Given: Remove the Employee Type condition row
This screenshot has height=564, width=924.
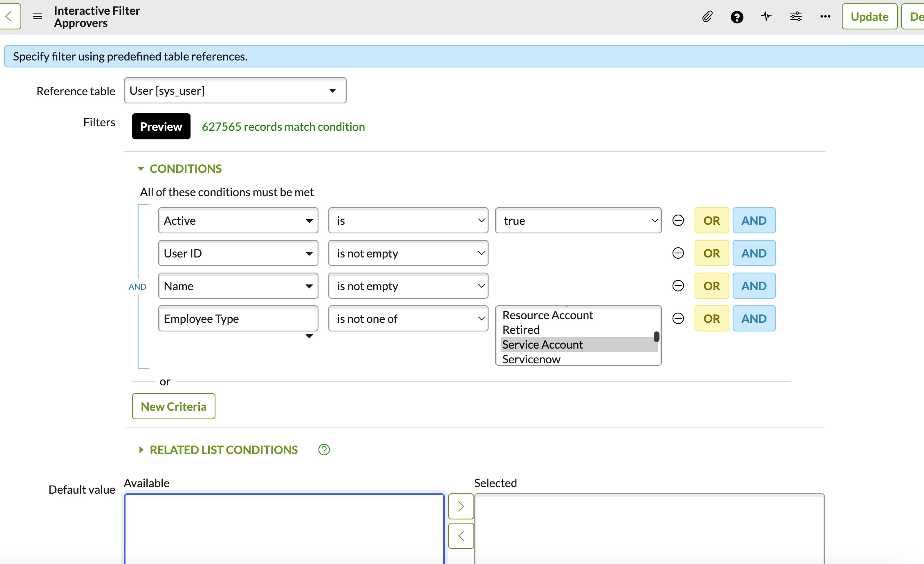Looking at the screenshot, I should point(678,318).
